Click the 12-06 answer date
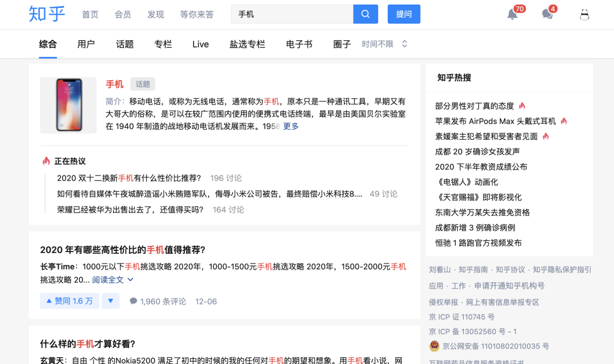Screen dimensions: 614x364 (206, 302)
